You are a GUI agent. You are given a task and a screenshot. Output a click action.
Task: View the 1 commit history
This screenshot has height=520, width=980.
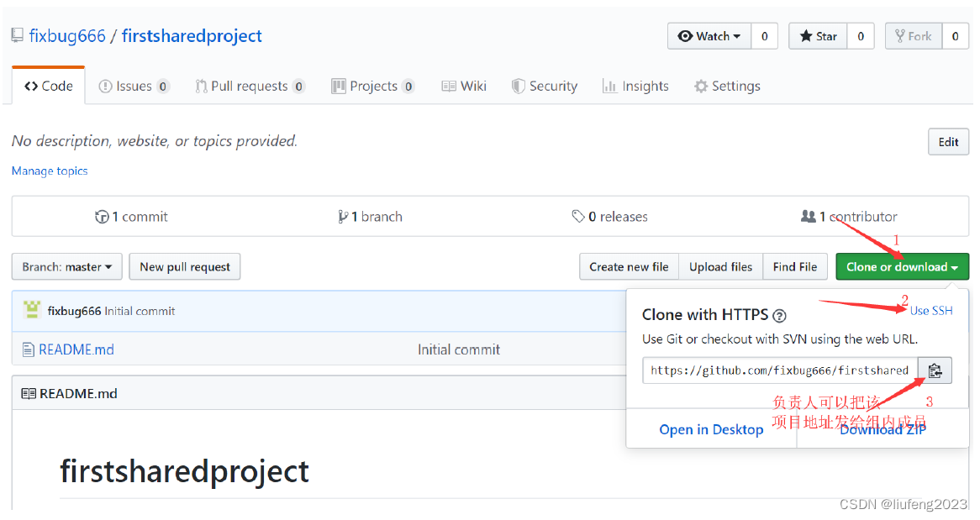[131, 217]
